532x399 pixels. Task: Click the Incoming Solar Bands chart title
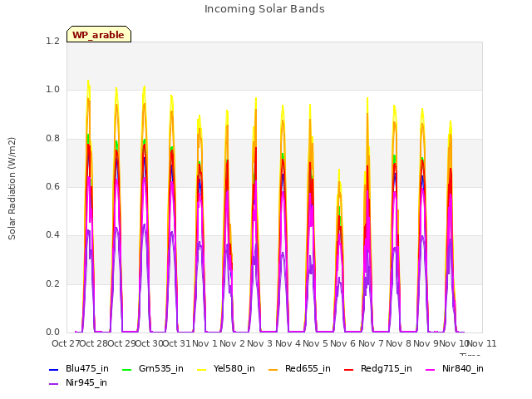click(x=264, y=9)
